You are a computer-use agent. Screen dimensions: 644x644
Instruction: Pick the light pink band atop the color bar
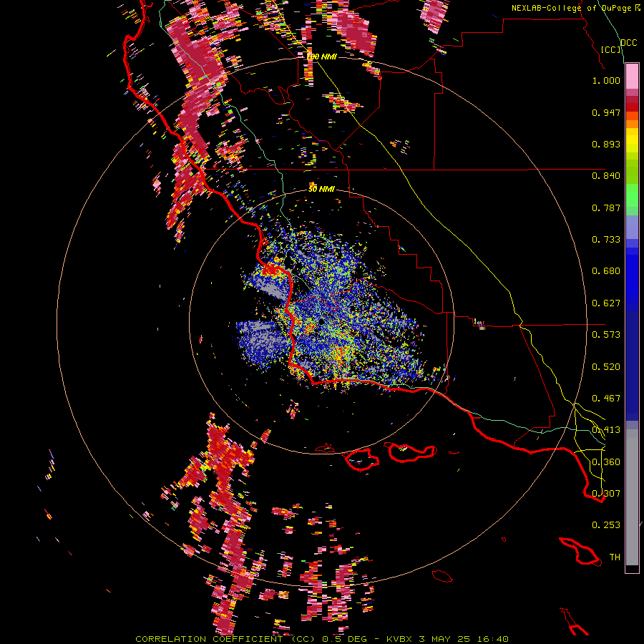tap(632, 77)
